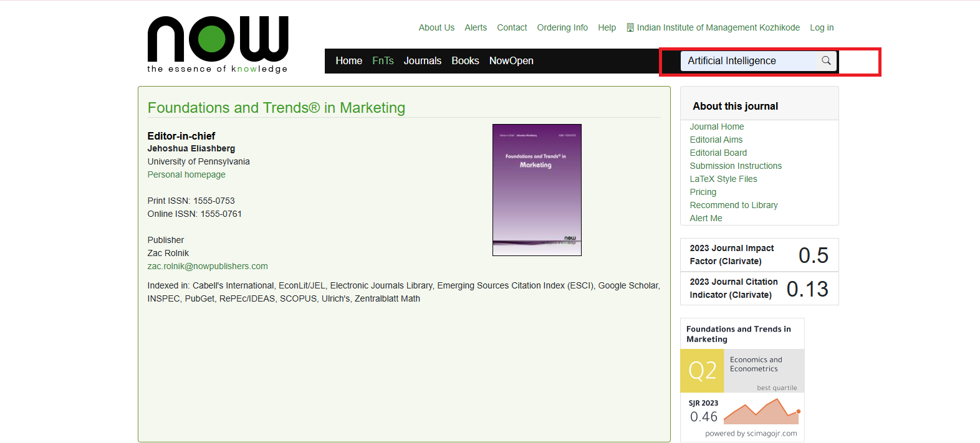Viewport: 980px width, 443px height.
Task: Click Recommend to Library link
Action: point(733,206)
